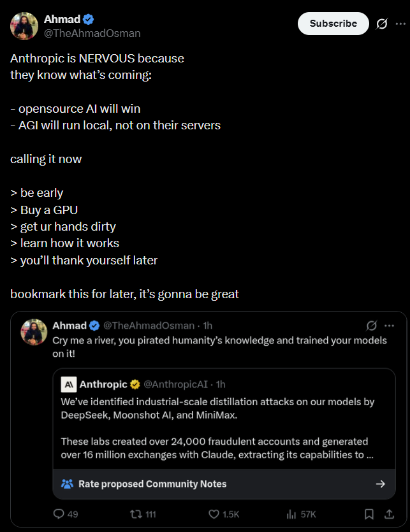The width and height of the screenshot is (410, 532).
Task: Bookmark the quoted post
Action: (369, 514)
